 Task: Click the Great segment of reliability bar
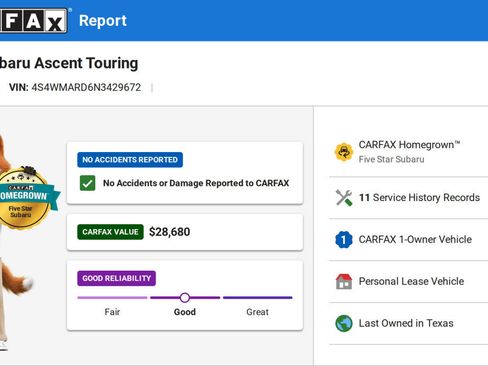pyautogui.click(x=258, y=298)
